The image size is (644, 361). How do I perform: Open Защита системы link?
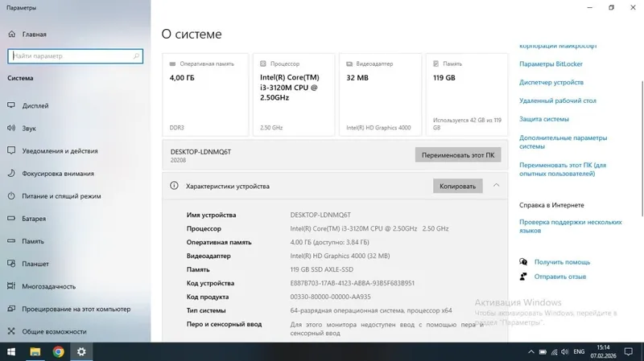(544, 119)
